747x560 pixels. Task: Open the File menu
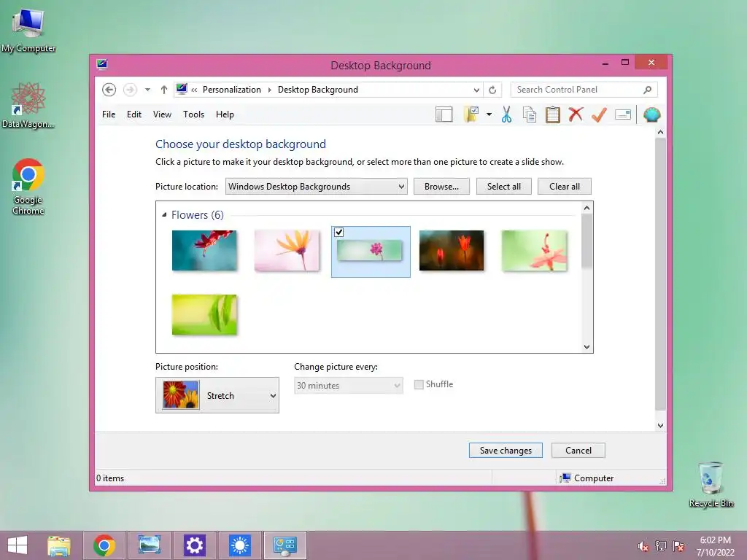pyautogui.click(x=109, y=114)
